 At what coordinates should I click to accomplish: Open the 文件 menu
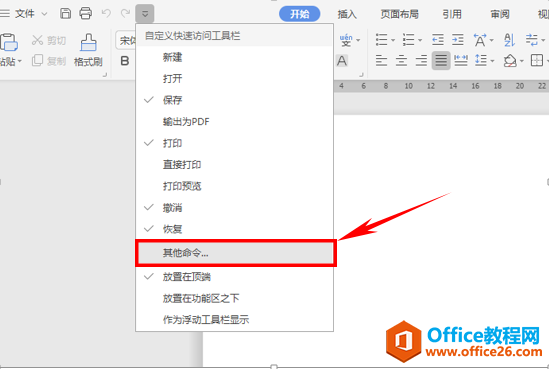coord(25,14)
